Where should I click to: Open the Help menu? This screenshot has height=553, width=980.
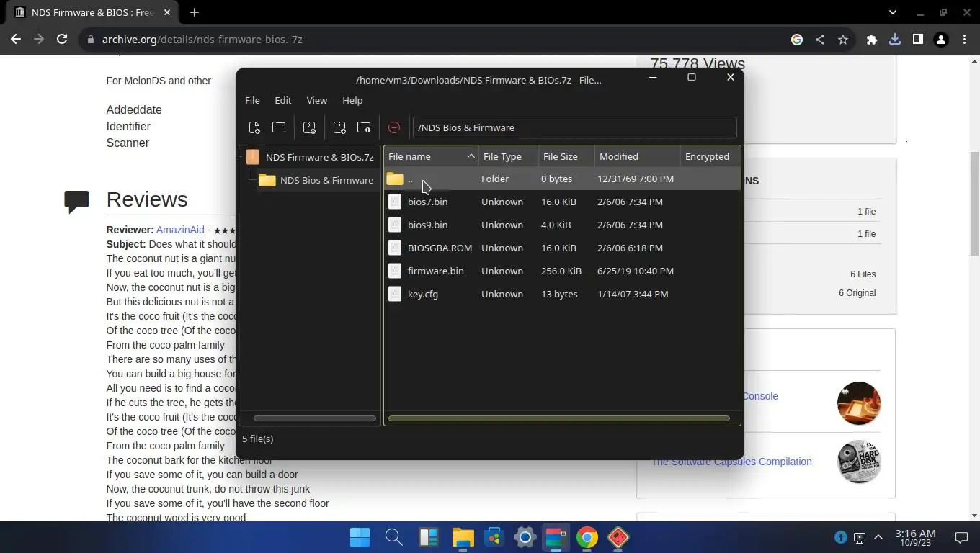tap(352, 100)
